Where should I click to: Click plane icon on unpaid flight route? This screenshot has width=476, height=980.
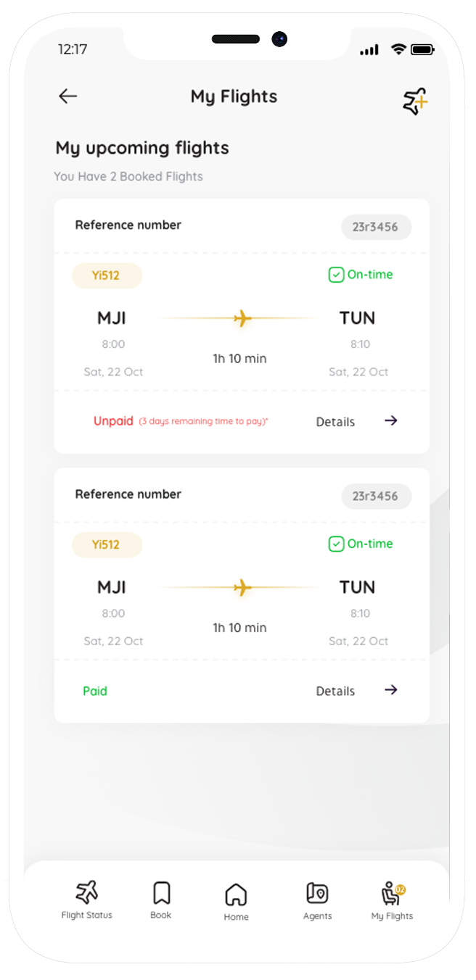[242, 318]
